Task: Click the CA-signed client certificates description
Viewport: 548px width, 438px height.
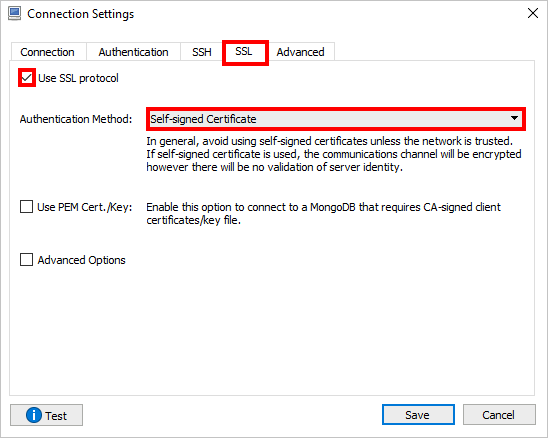Action: coord(323,213)
